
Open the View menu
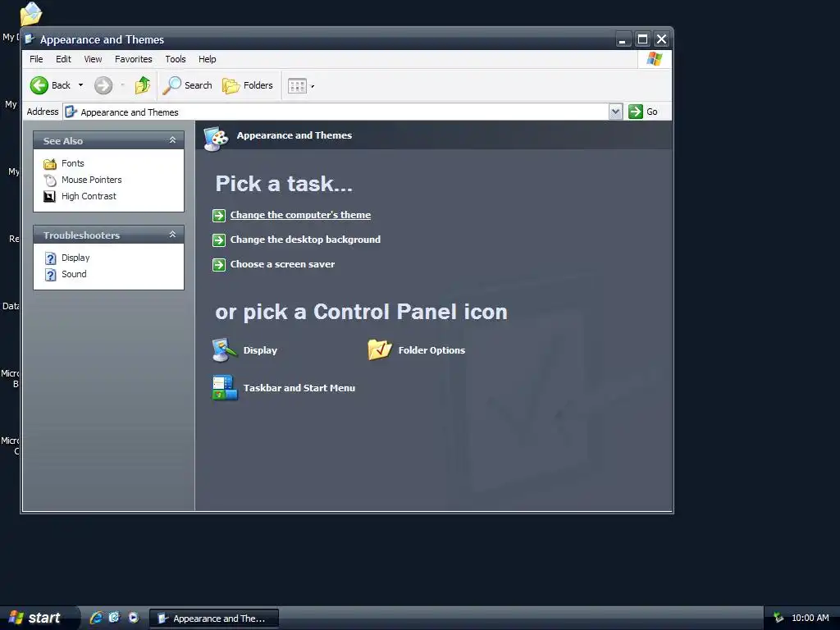[x=93, y=59]
